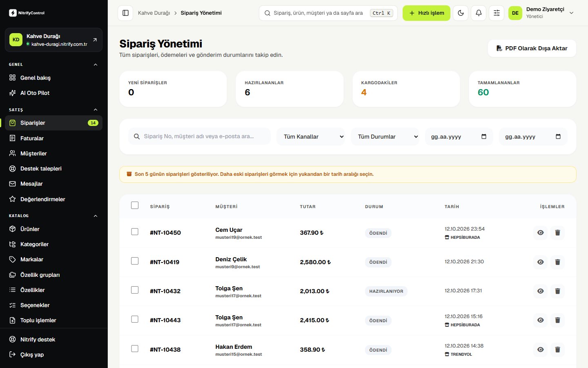Click Kahve Durağı breadcrumb link
This screenshot has width=588, height=368.
(154, 13)
